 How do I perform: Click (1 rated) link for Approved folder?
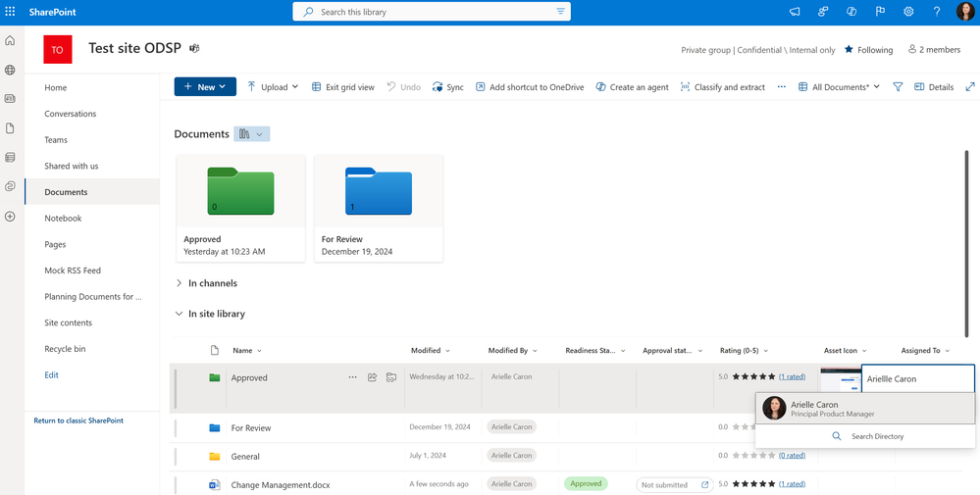[x=792, y=376]
